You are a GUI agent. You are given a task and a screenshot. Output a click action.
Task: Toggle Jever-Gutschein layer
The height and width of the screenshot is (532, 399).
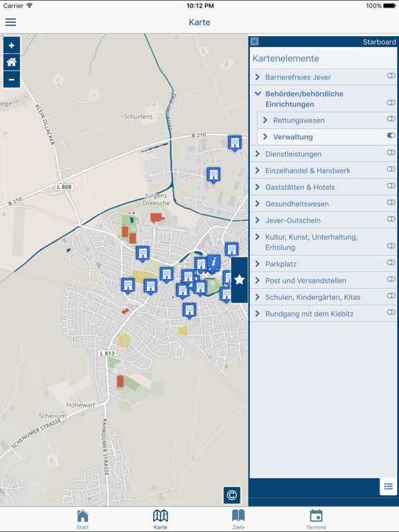pyautogui.click(x=391, y=219)
